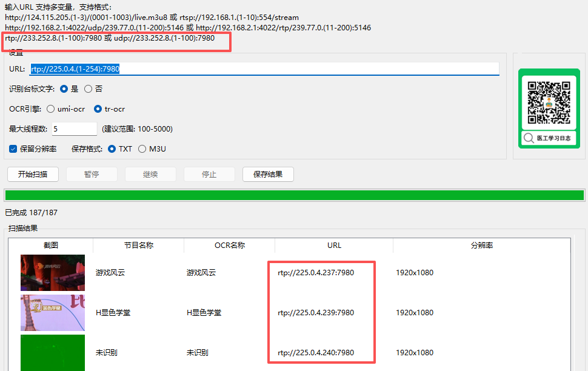Select the rtp://225.0.4.239:7980 URL cell

316,313
